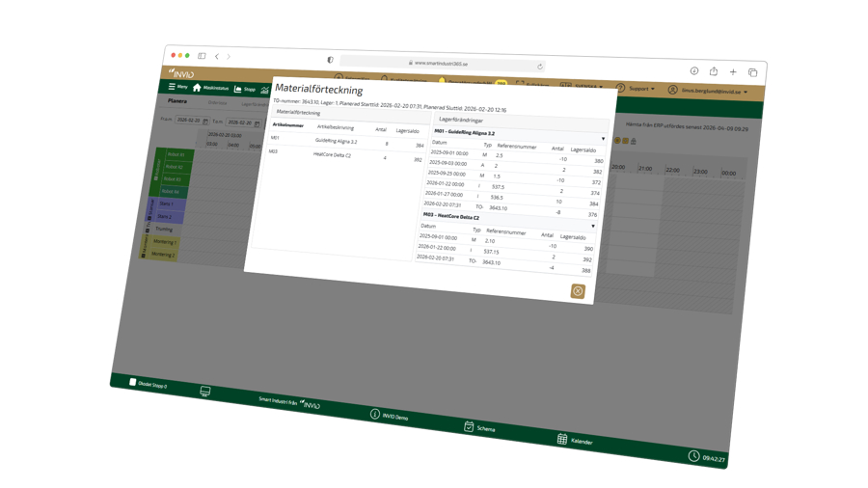Image resolution: width=868 pixels, height=488 pixels.
Task: Click the Safari share icon
Action: (x=714, y=71)
